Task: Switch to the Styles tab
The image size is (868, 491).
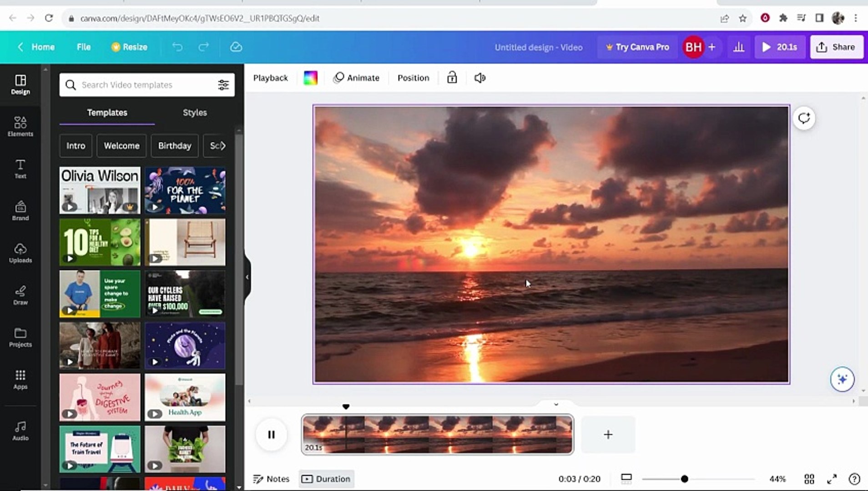Action: tap(195, 112)
